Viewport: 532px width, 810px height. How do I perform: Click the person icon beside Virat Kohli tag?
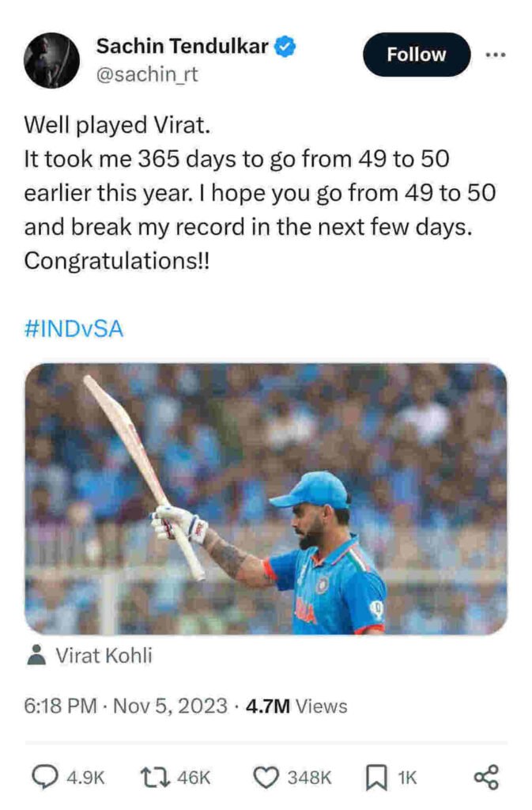35,655
